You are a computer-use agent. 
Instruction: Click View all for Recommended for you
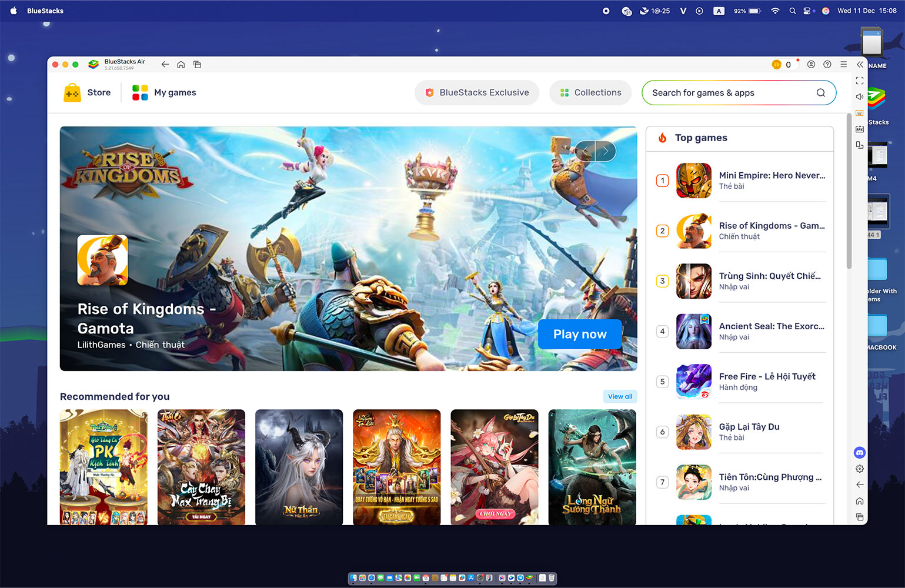click(620, 396)
